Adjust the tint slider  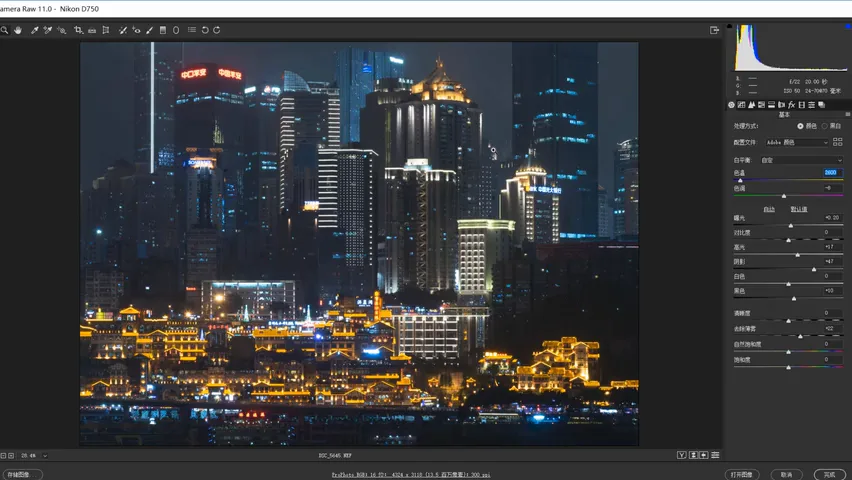pyautogui.click(x=784, y=196)
